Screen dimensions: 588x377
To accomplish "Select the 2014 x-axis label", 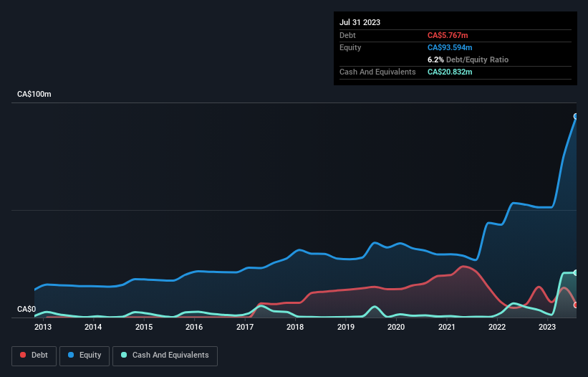I will point(93,327).
